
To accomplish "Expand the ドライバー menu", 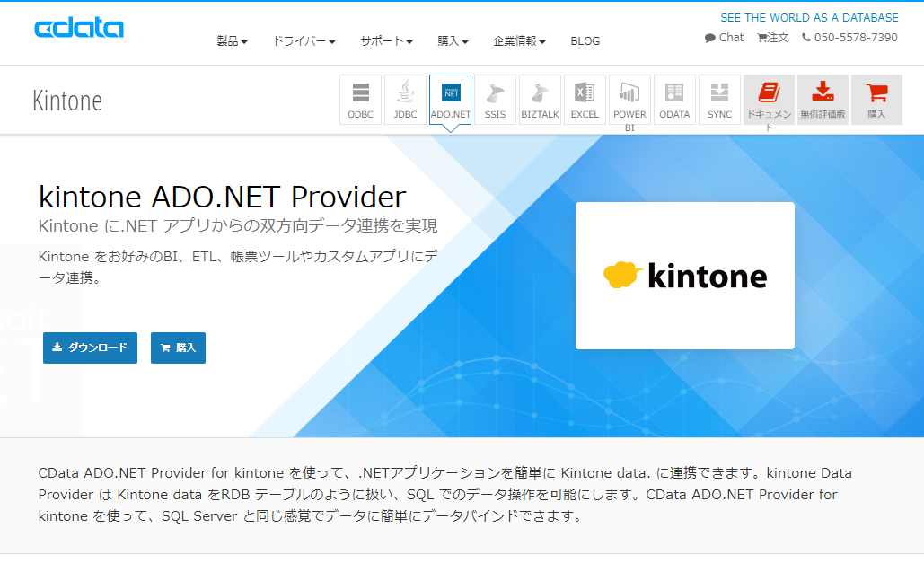I will click(304, 41).
